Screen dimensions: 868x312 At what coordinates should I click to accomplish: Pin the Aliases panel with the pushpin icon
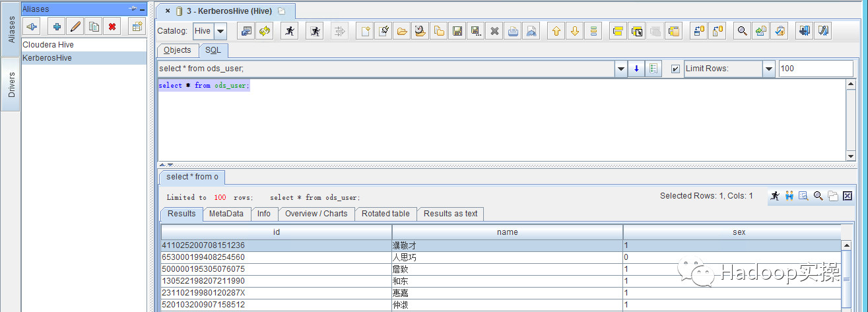coord(132,9)
